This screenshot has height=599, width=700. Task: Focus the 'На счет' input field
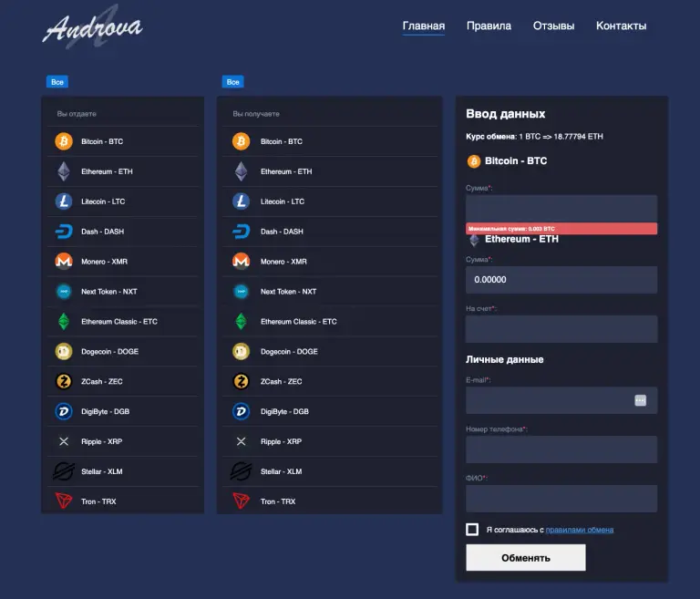(561, 329)
